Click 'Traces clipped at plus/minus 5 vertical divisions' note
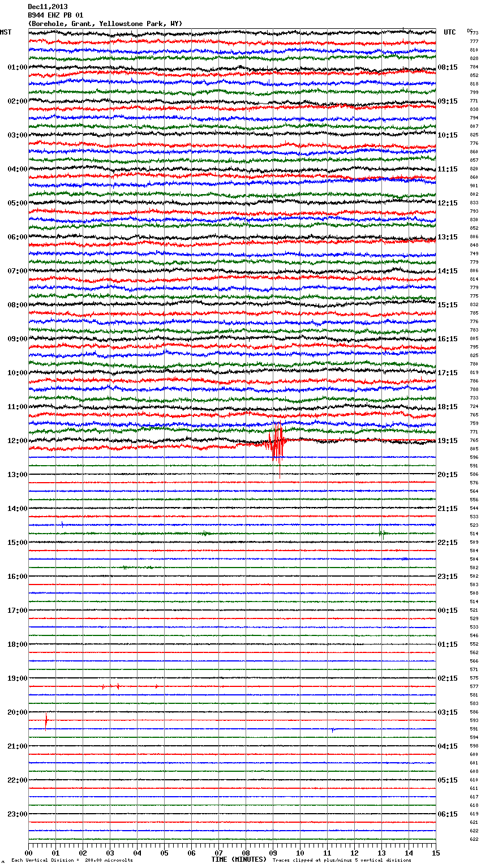Screen dimensions: 481x868 point(342,860)
